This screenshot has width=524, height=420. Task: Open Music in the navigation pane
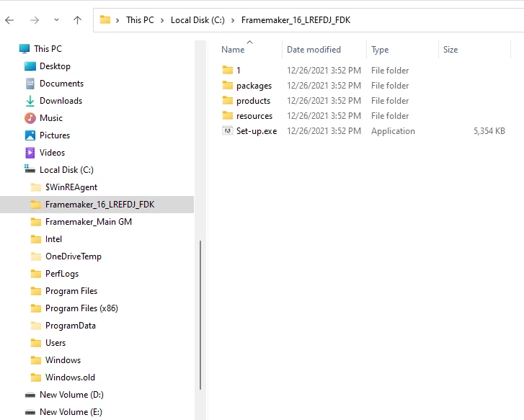point(51,118)
